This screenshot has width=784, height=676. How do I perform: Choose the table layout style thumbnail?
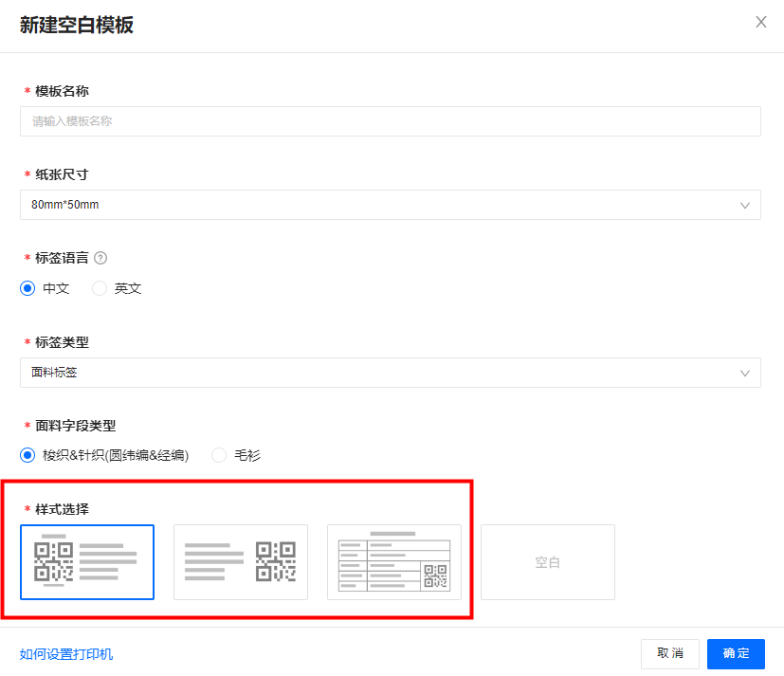[x=394, y=562]
